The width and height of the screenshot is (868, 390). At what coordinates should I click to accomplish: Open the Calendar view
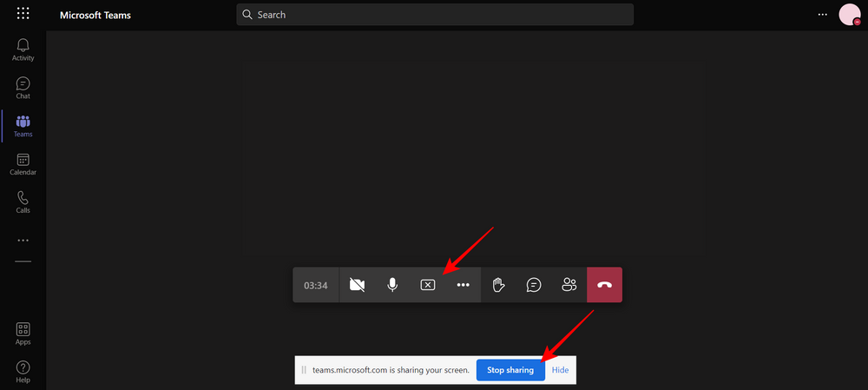tap(23, 164)
